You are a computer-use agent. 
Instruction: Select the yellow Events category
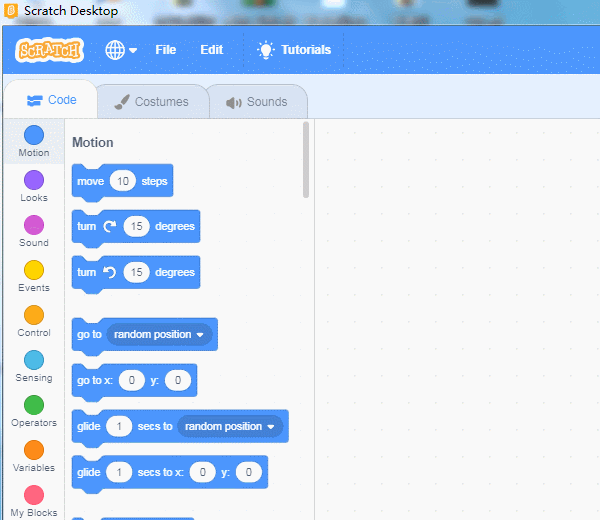[34, 270]
